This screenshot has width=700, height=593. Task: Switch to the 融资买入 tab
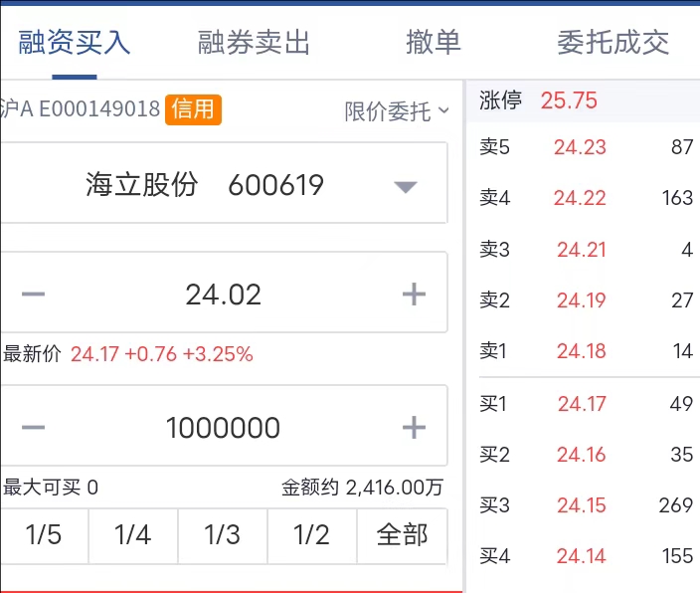[x=75, y=43]
